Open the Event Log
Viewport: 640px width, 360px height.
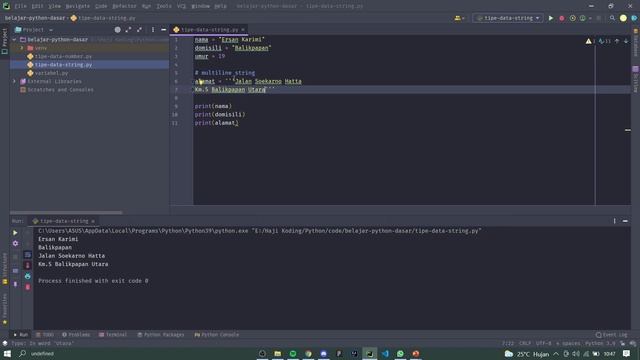[x=611, y=335]
